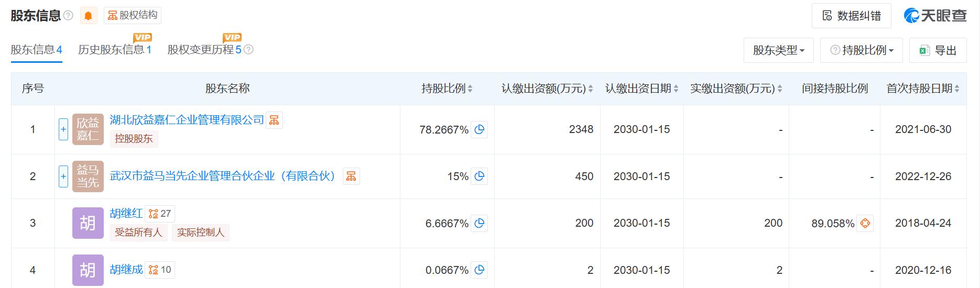Click the 控股股东 tag
The image size is (980, 288).
click(134, 139)
